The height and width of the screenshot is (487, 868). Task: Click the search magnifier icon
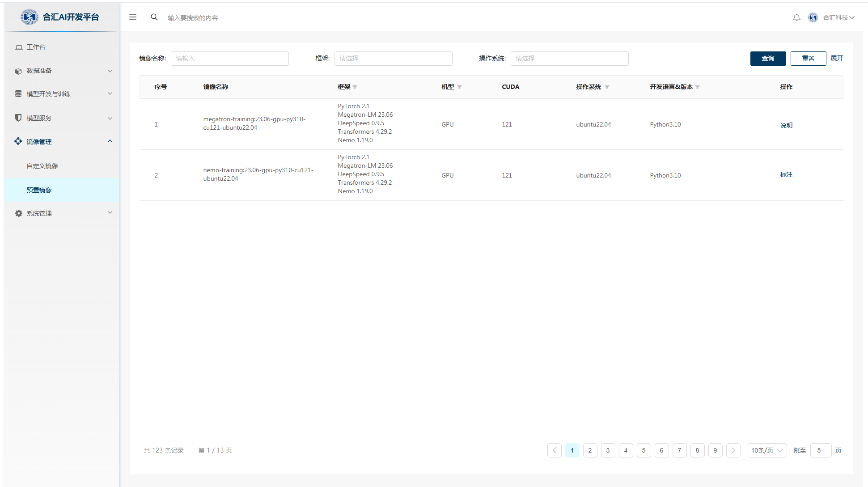click(x=154, y=17)
